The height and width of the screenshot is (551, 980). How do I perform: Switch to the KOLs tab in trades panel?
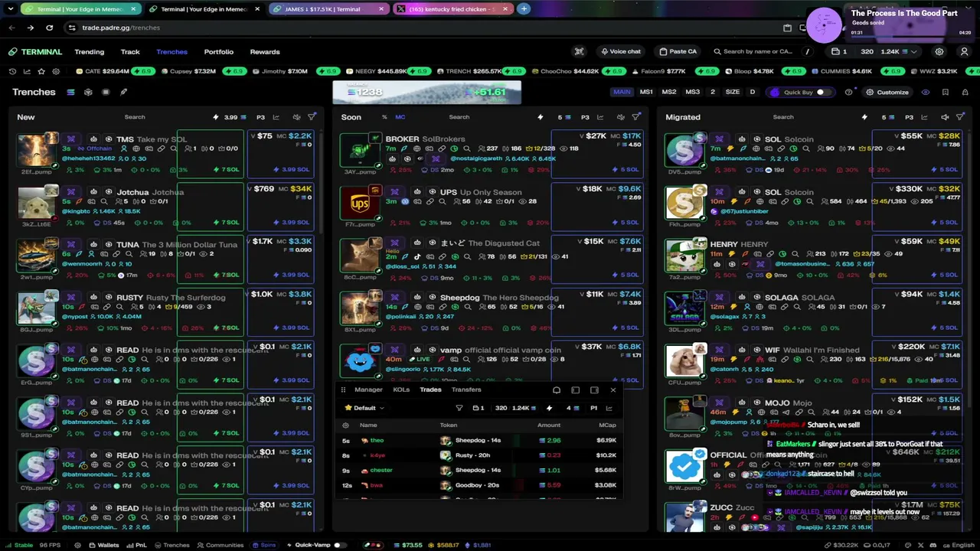[x=401, y=390]
